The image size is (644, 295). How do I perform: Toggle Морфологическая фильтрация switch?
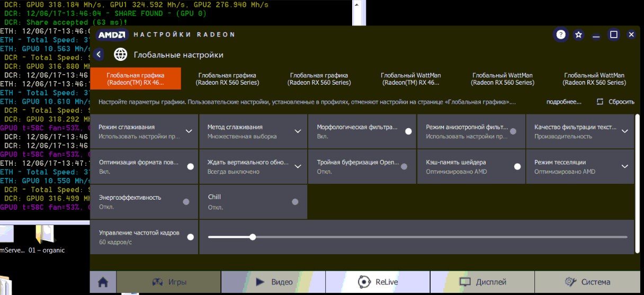coord(408,131)
